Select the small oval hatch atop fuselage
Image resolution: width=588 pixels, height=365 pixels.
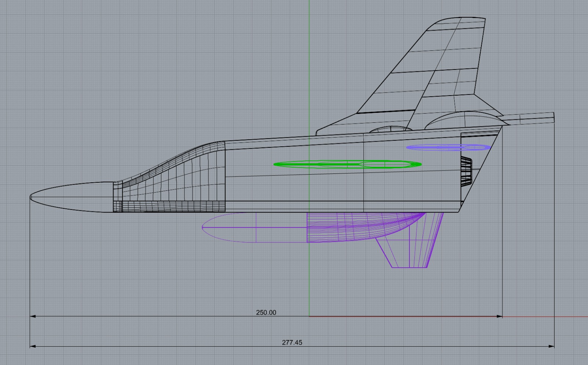390,129
